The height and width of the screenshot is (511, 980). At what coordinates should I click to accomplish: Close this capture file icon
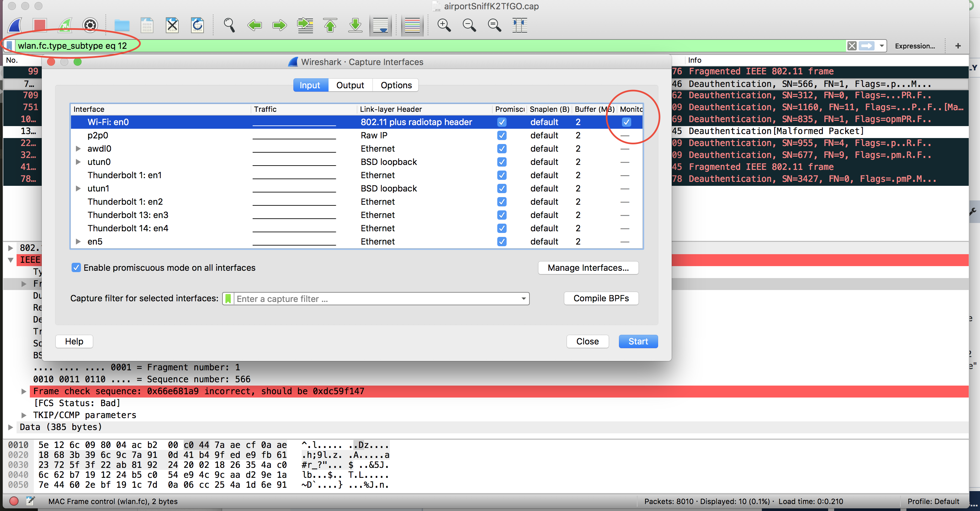pyautogui.click(x=172, y=25)
